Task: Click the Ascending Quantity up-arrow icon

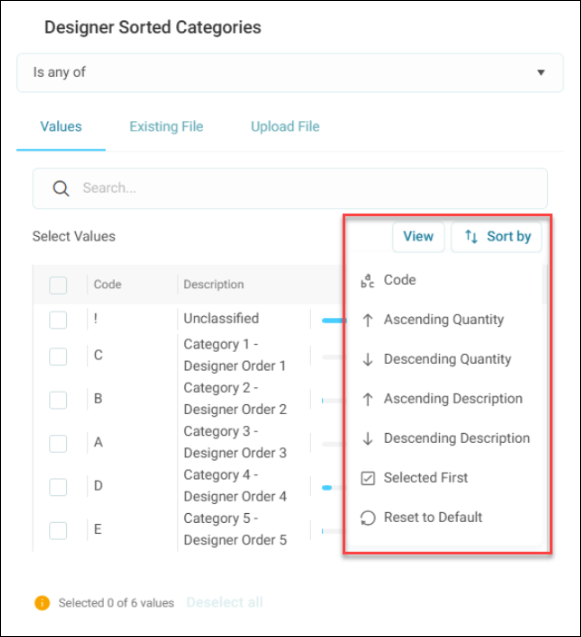Action: [x=368, y=320]
